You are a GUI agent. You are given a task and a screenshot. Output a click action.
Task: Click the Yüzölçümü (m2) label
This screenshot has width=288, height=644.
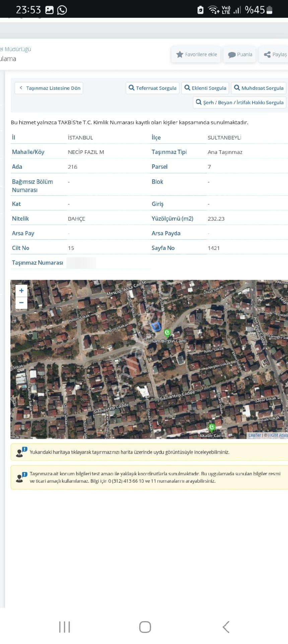pyautogui.click(x=172, y=219)
